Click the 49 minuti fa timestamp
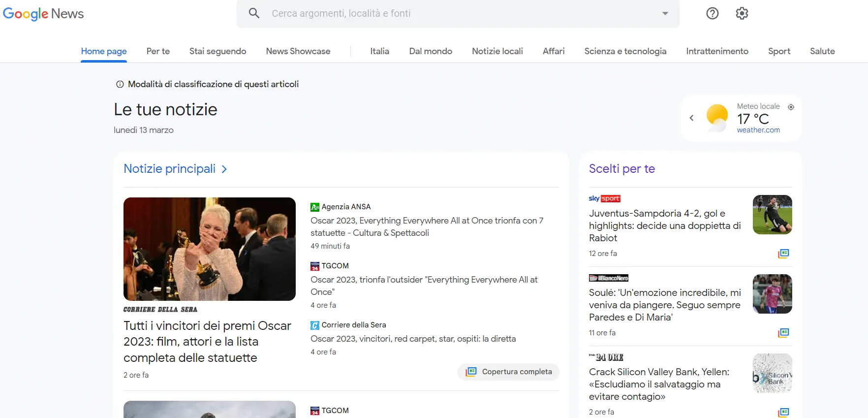This screenshot has height=418, width=868. 330,246
